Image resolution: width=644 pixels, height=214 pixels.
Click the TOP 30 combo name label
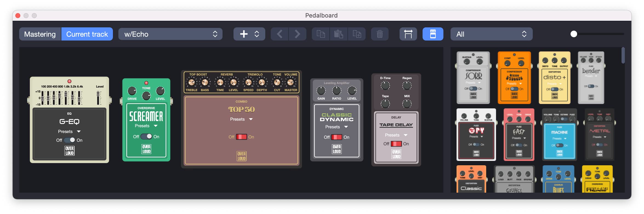click(241, 109)
